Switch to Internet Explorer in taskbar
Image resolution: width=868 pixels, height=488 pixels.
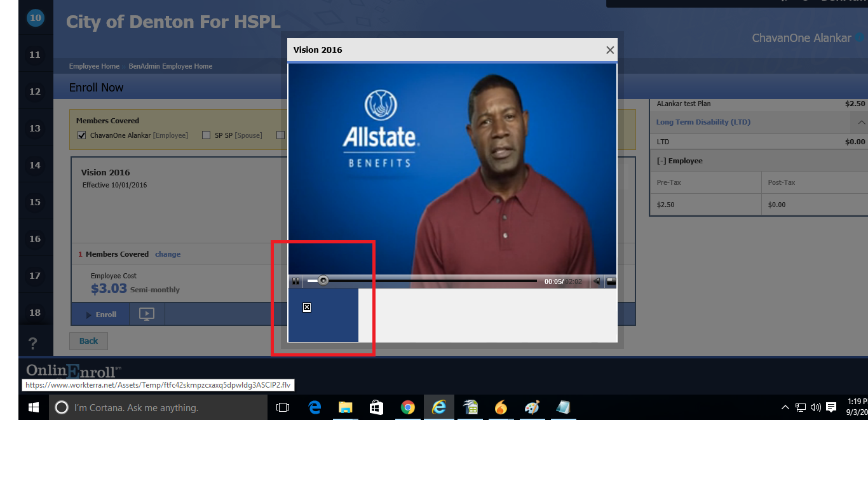tap(438, 407)
